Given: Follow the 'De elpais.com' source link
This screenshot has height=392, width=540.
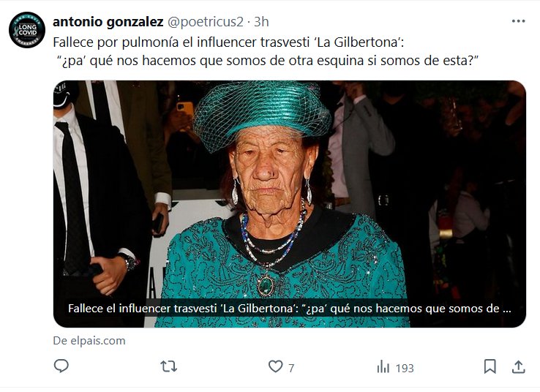Looking at the screenshot, I should pos(89,341).
